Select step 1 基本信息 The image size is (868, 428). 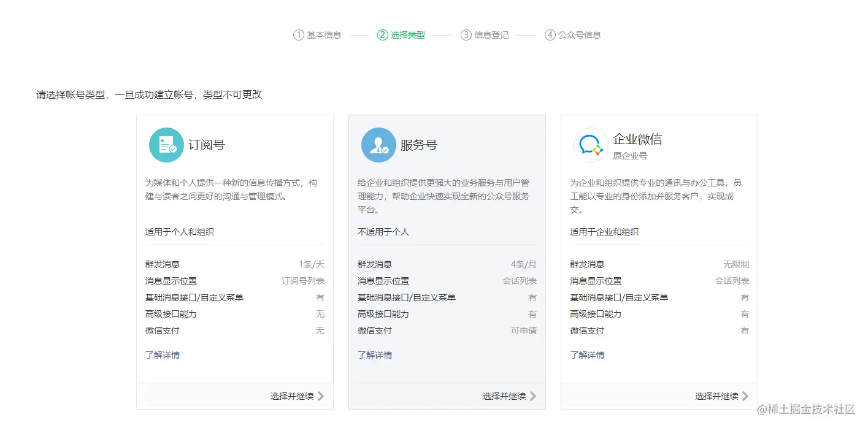tap(317, 35)
